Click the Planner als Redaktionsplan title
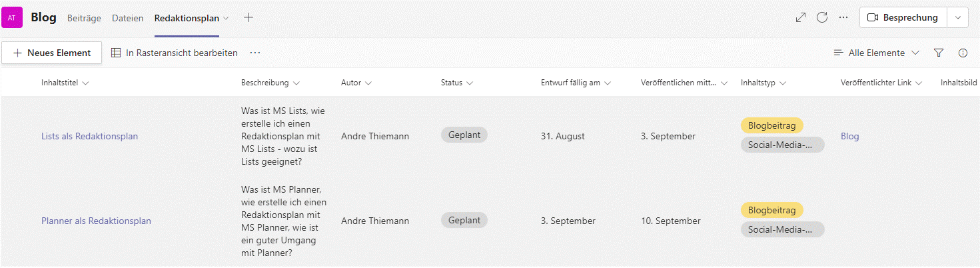 click(x=96, y=221)
